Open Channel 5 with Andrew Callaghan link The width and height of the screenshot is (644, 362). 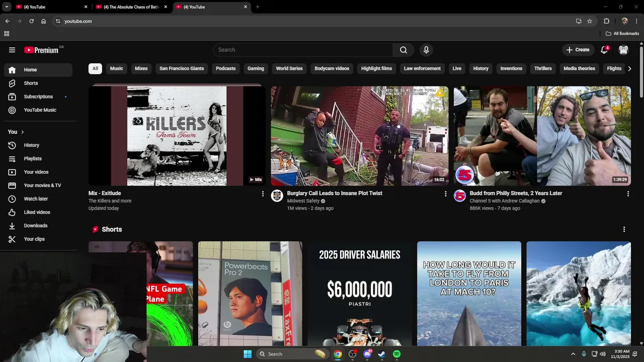(x=505, y=201)
